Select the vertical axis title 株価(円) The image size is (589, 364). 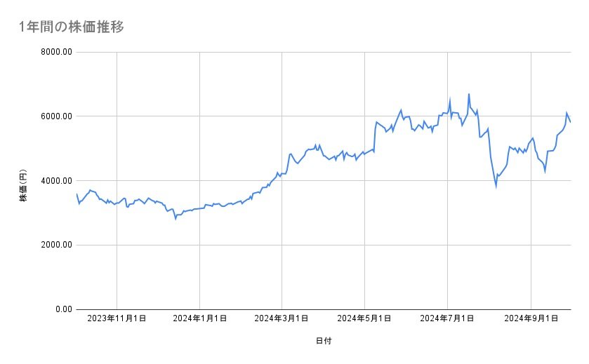pyautogui.click(x=23, y=187)
